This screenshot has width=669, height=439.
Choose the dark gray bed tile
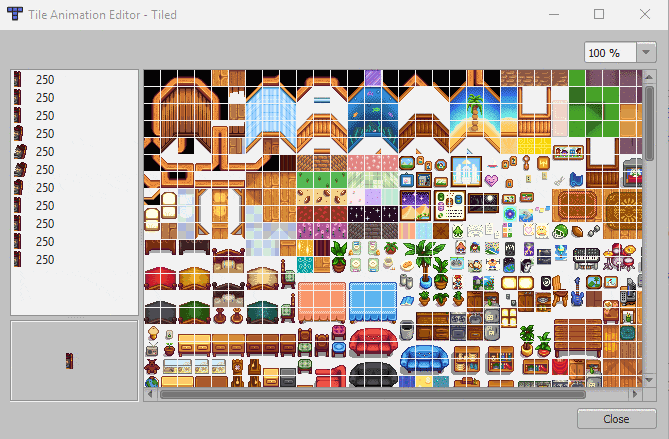click(x=160, y=312)
